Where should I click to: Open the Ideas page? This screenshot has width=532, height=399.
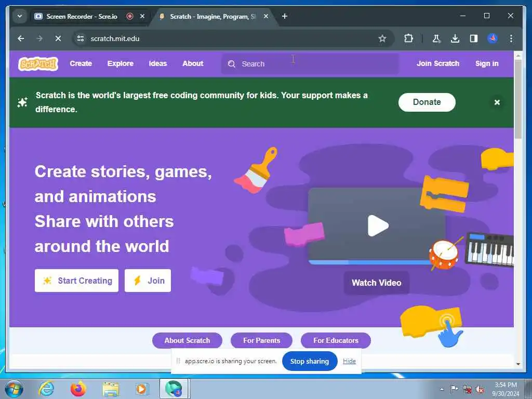tap(158, 63)
